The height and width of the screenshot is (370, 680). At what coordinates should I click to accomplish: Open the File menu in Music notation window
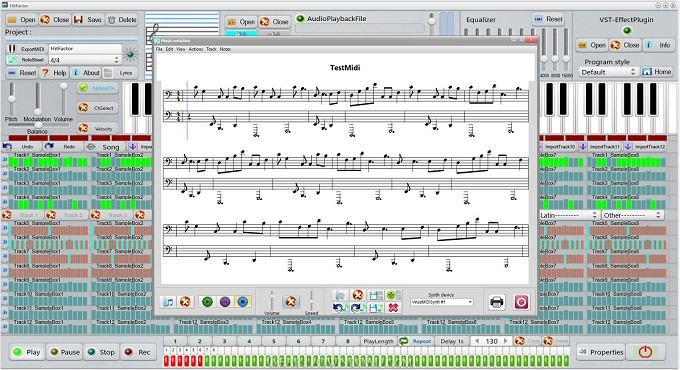pyautogui.click(x=159, y=49)
